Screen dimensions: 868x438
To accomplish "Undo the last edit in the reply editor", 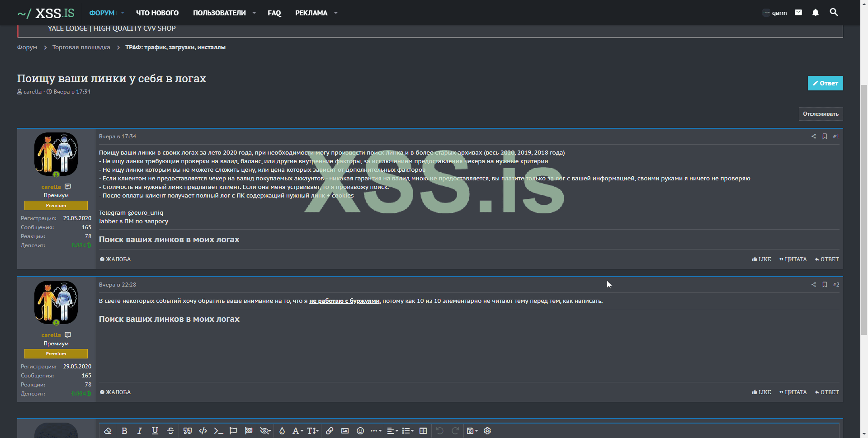I will click(x=439, y=431).
